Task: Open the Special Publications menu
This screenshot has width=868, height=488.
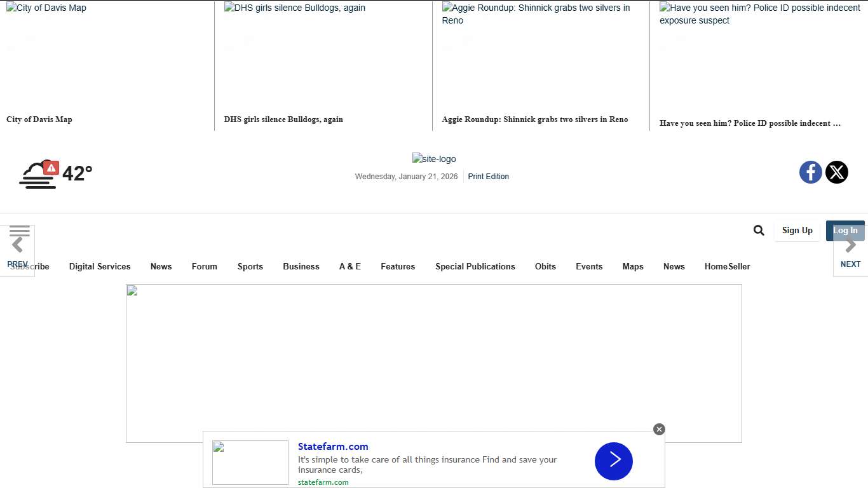Action: (475, 267)
